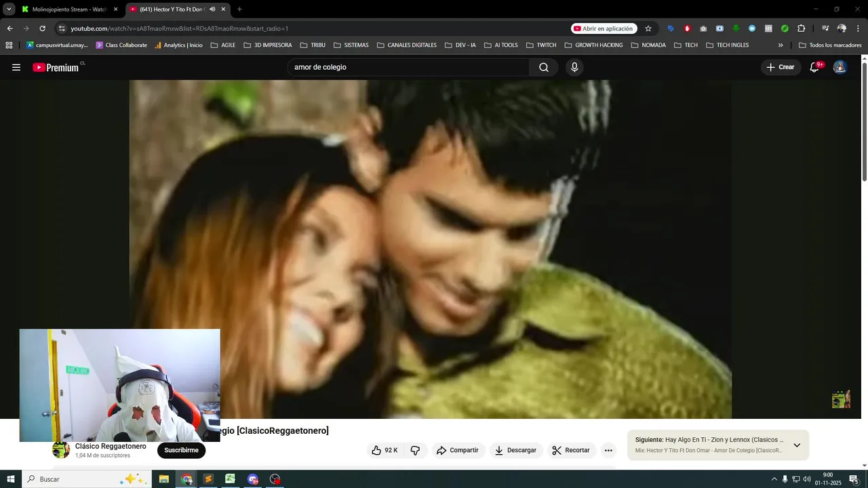Open the blue tag extension
Screen dimensions: 868x488
point(671,28)
